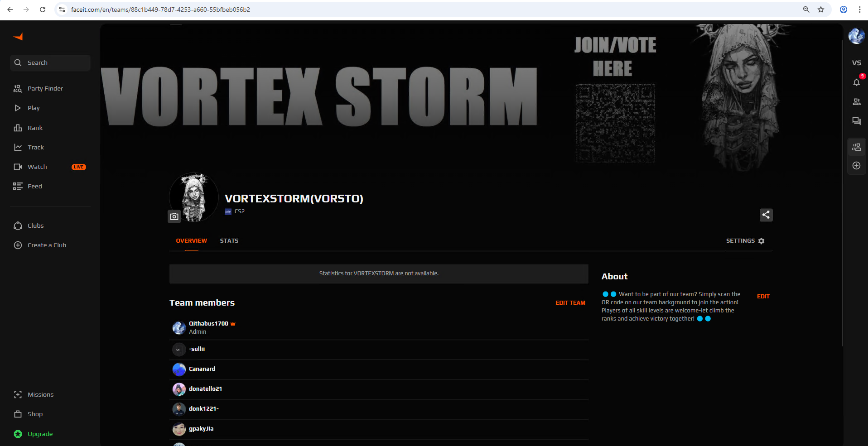Click VORTEXSTORM(VORSTO) team name
Viewport: 868px width, 446px height.
[x=294, y=199]
